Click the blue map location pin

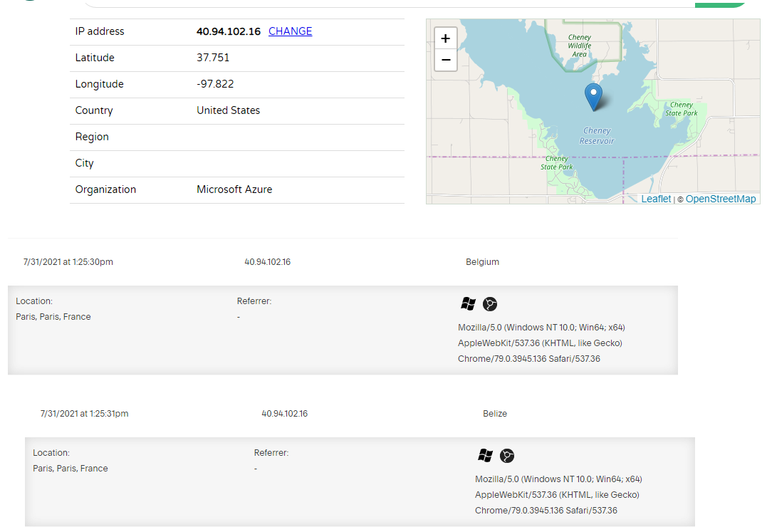pyautogui.click(x=593, y=97)
